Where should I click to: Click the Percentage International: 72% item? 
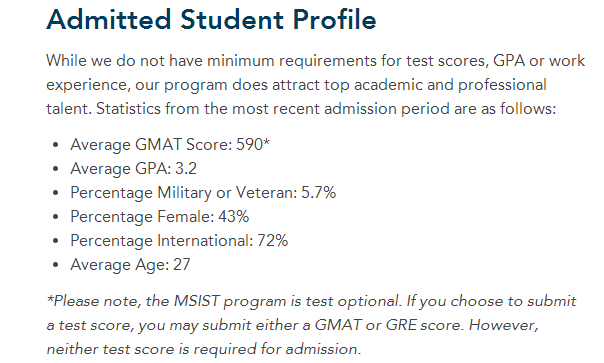tap(179, 240)
